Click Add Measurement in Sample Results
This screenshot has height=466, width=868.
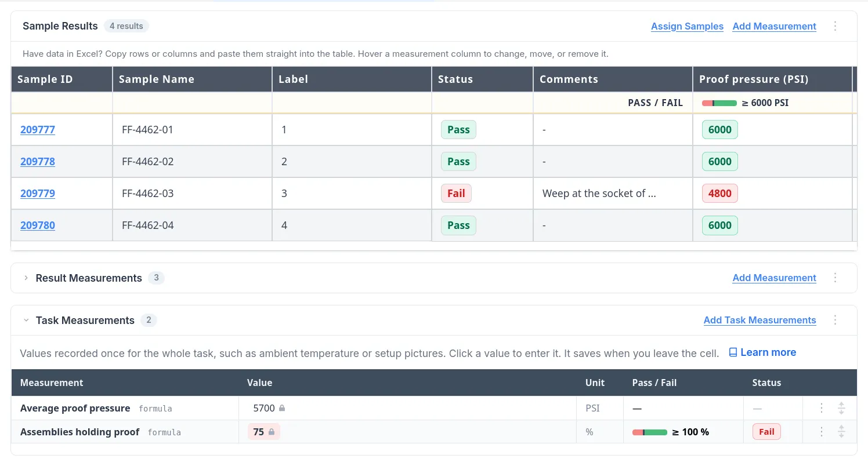click(774, 26)
